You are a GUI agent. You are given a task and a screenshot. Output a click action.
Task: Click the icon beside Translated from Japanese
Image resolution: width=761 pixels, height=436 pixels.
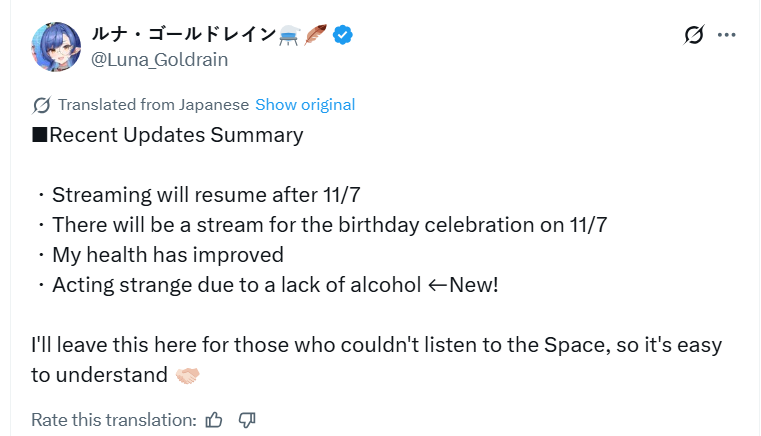42,105
